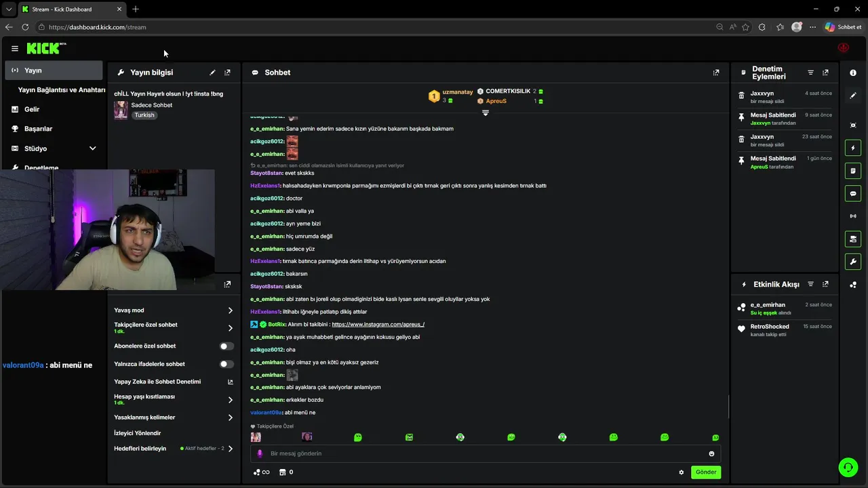The width and height of the screenshot is (868, 488).
Task: Edit stream info with the pencil icon
Action: (x=212, y=73)
